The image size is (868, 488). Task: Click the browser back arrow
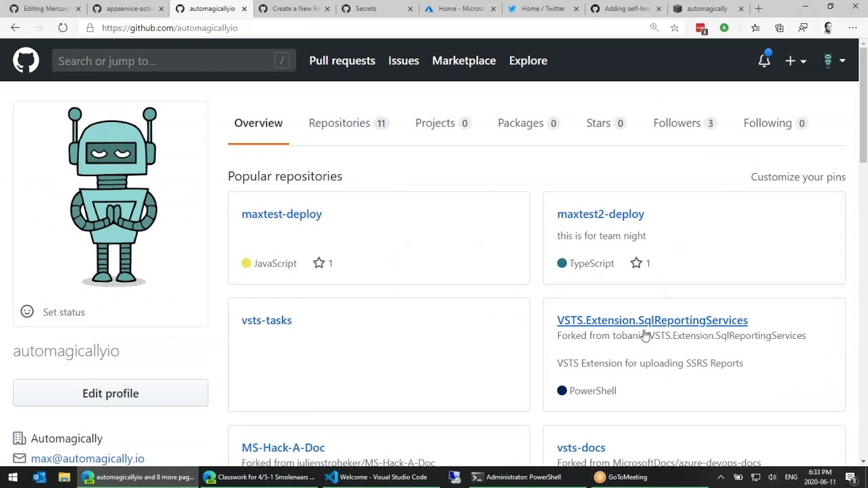(x=15, y=28)
